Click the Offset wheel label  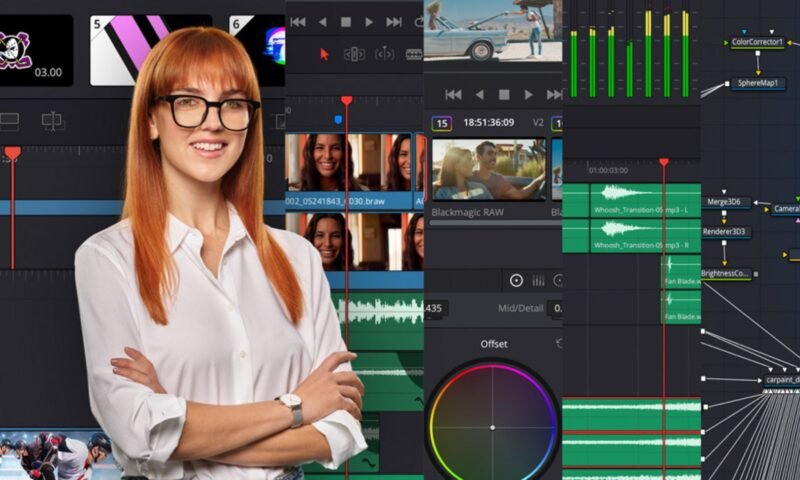[x=493, y=344]
